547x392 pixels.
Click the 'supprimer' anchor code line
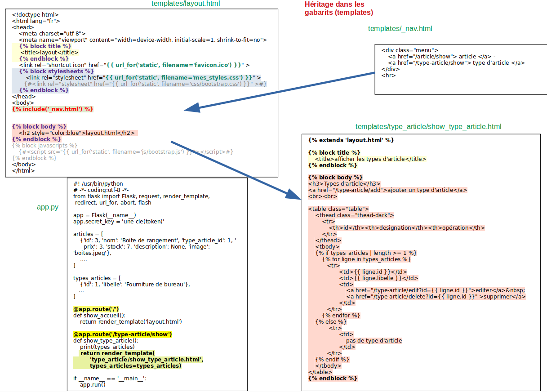[435, 297]
